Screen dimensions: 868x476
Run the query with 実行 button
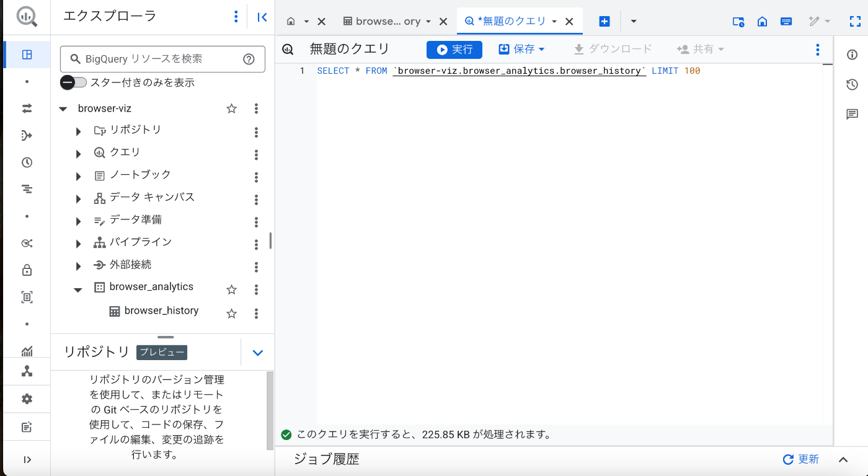click(454, 50)
